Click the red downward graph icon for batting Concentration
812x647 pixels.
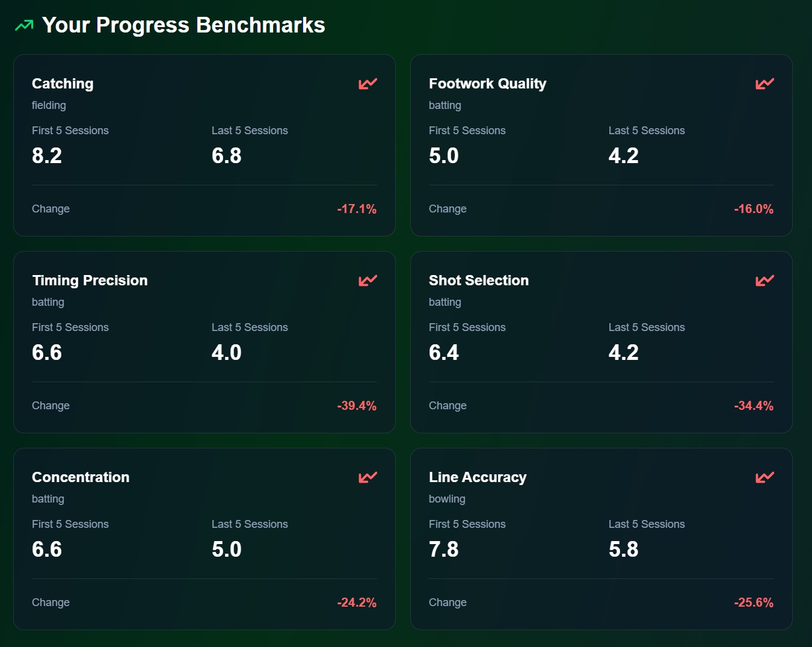(367, 477)
